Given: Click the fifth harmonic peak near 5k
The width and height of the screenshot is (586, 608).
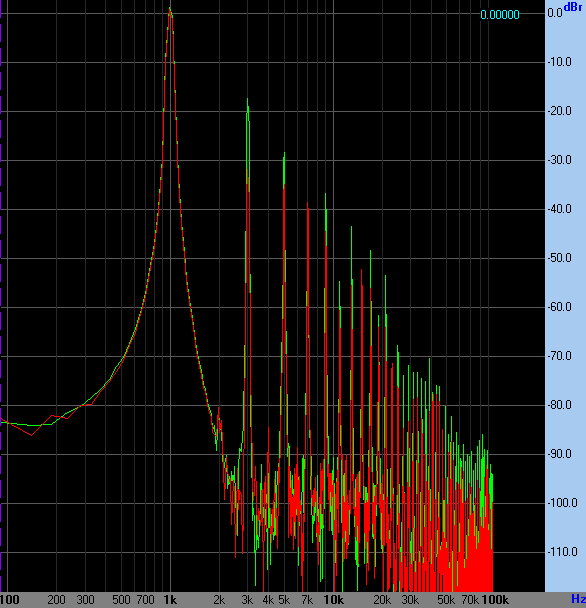Looking at the screenshot, I should 284,154.
